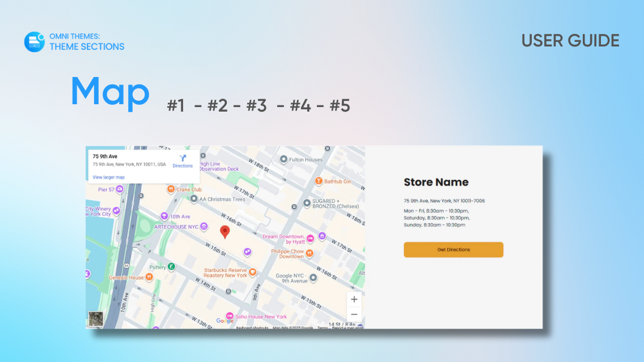This screenshot has height=362, width=644.
Task: Open the Bathtub Gin cocktail marker
Action: pyautogui.click(x=318, y=181)
